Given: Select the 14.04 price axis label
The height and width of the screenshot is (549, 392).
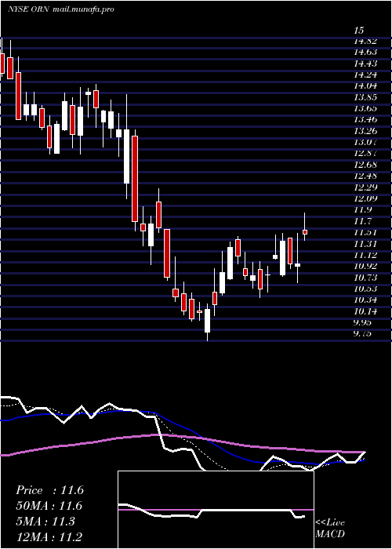Looking at the screenshot, I should coord(365,85).
